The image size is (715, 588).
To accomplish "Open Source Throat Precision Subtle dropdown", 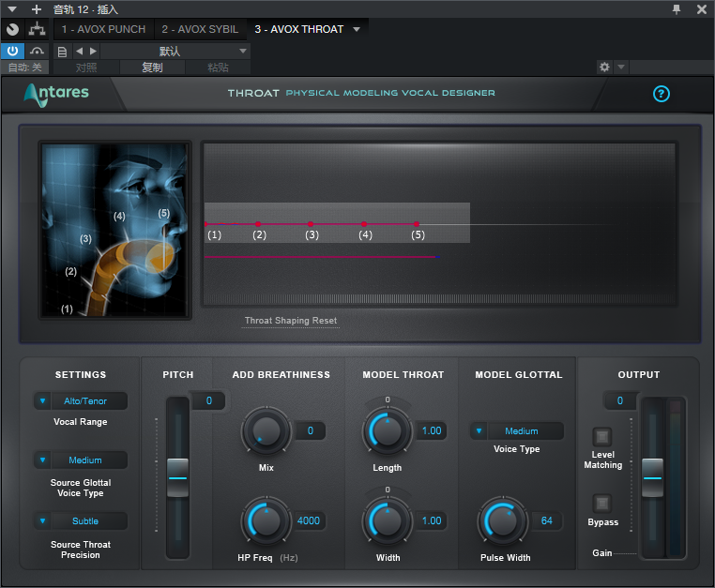I will (81, 521).
